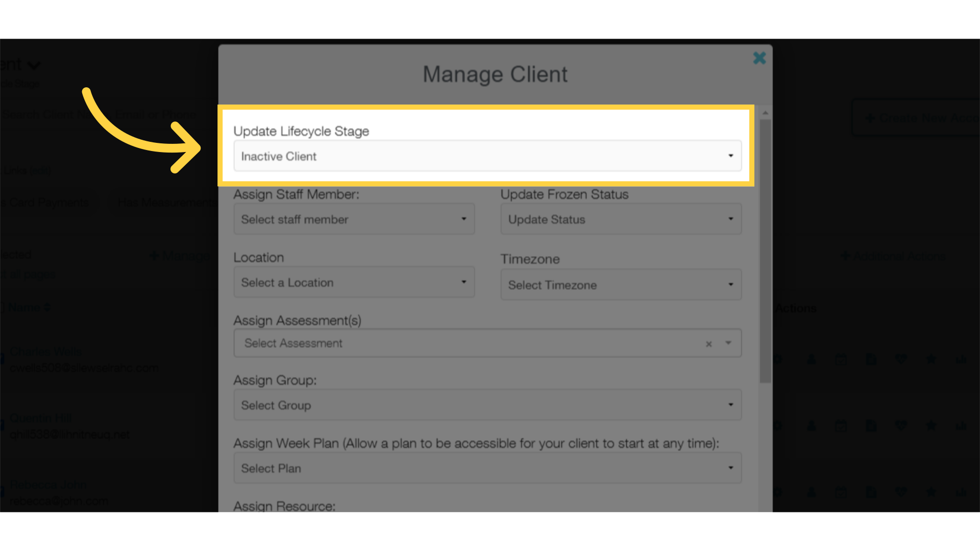Click the Select a Location dropdown arrow
The width and height of the screenshot is (980, 551).
click(x=464, y=282)
